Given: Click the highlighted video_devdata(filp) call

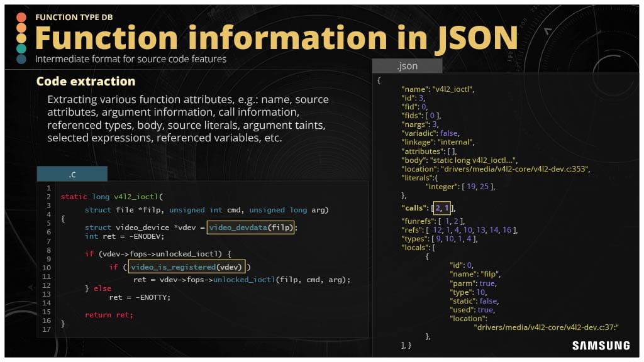Looking at the screenshot, I should coord(250,228).
